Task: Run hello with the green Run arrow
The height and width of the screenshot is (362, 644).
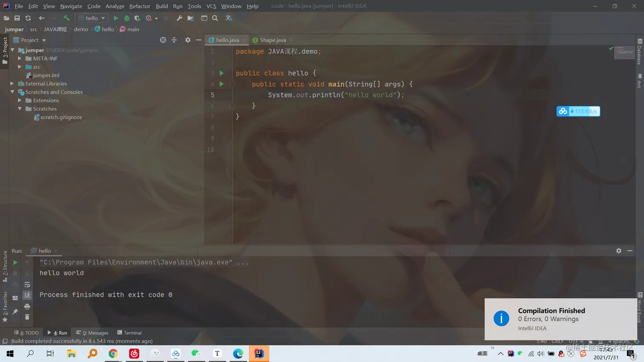Action: click(x=116, y=18)
